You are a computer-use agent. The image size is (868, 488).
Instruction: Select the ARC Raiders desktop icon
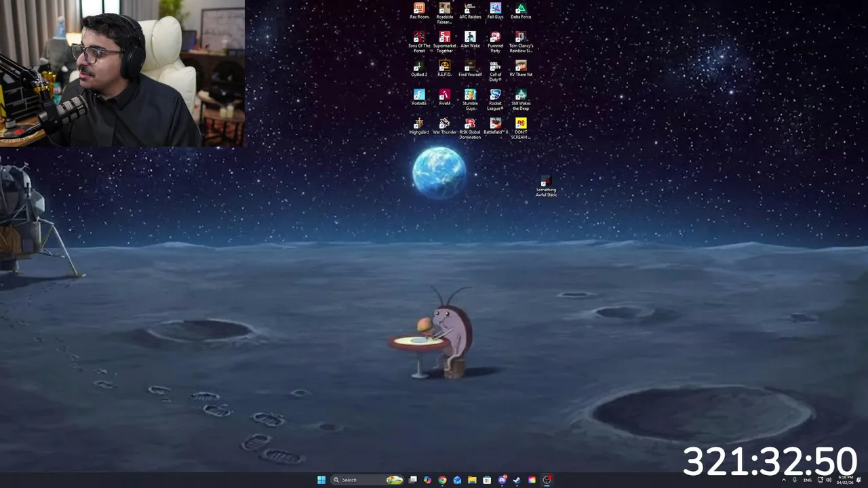pyautogui.click(x=470, y=11)
